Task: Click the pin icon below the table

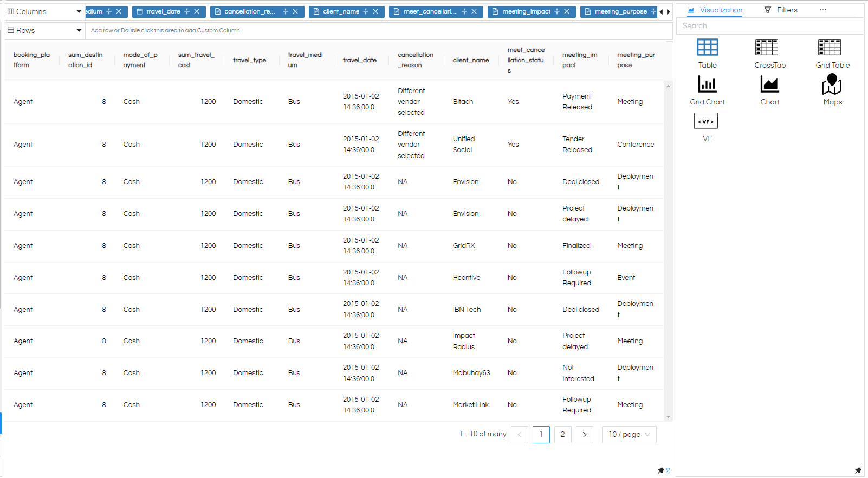Action: (660, 470)
